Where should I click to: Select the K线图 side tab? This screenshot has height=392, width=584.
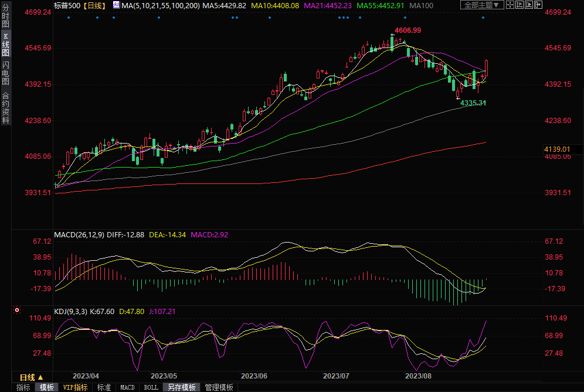(5, 45)
